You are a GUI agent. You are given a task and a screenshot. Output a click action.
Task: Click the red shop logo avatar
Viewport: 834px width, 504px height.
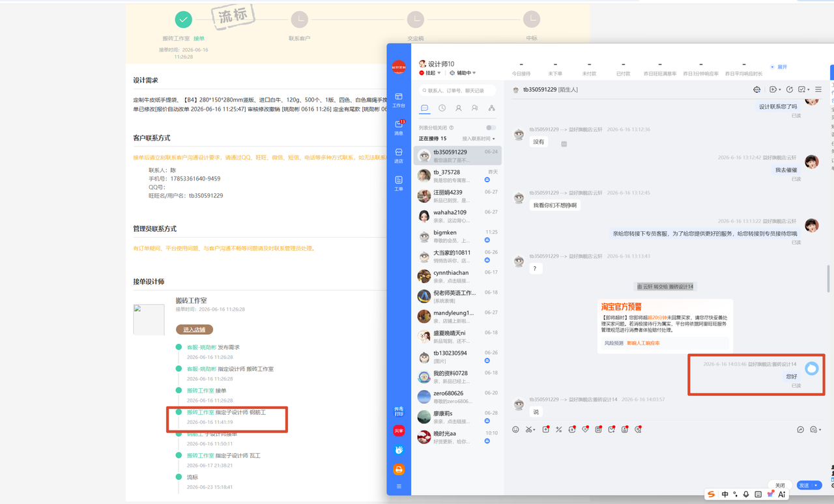(399, 67)
